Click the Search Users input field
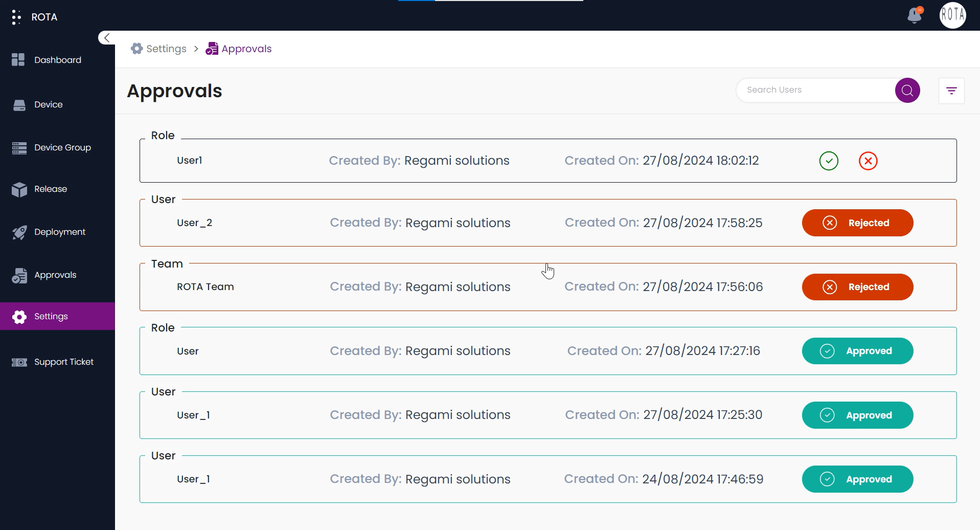980x530 pixels. [815, 90]
